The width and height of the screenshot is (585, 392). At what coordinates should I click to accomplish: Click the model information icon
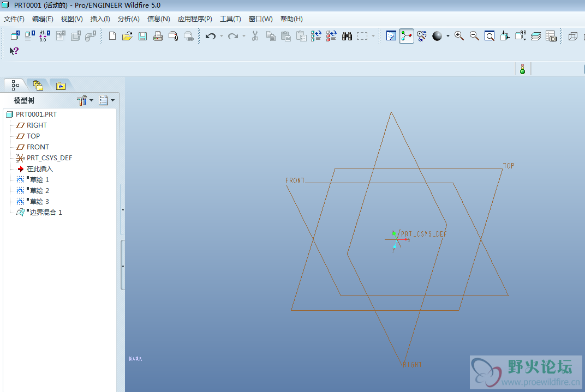(x=30, y=36)
